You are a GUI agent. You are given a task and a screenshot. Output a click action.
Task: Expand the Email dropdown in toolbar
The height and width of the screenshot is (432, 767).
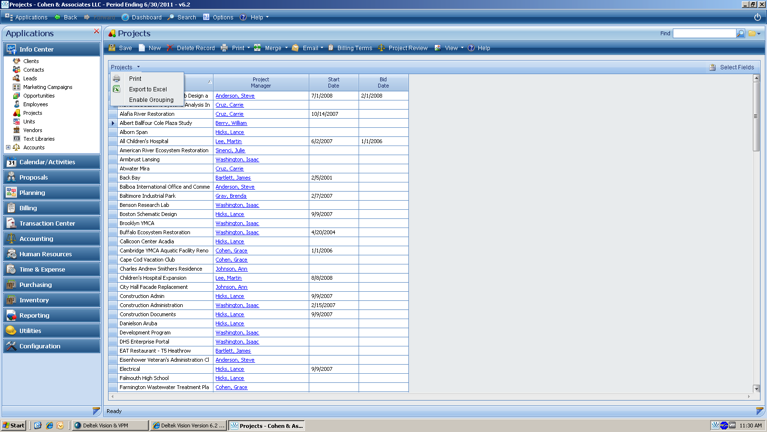tap(324, 48)
